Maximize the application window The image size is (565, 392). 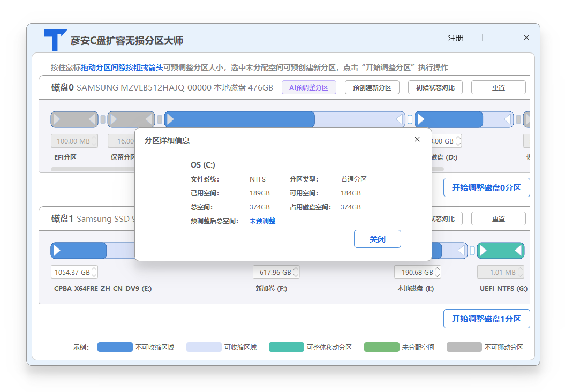511,37
